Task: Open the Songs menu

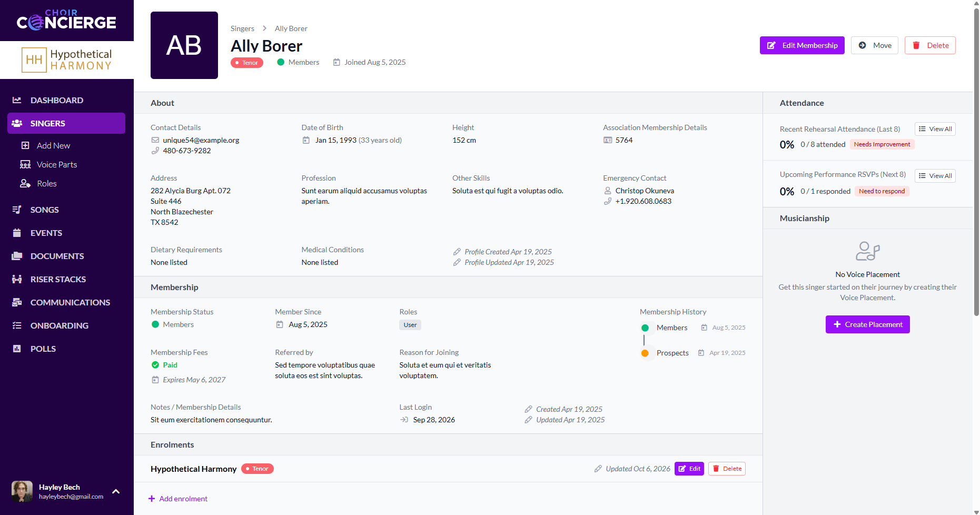Action: pos(66,210)
